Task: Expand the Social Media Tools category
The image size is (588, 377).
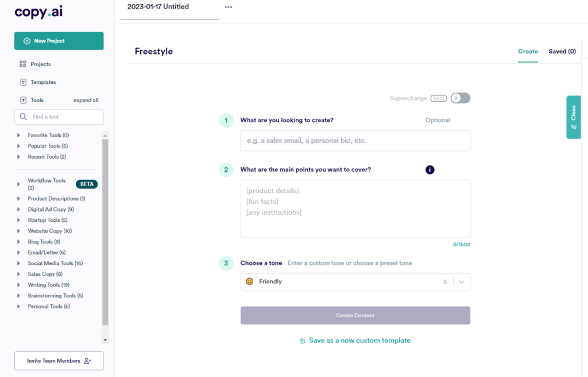Action: coord(19,264)
